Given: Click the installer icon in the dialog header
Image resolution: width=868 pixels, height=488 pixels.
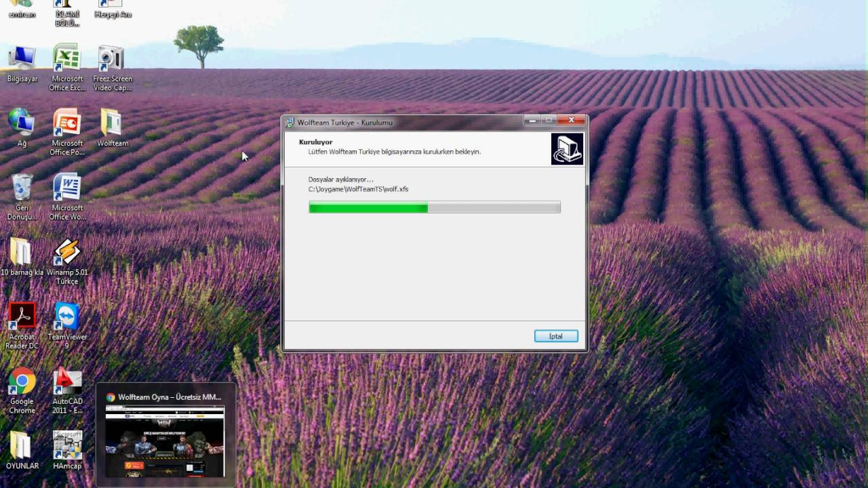Looking at the screenshot, I should pos(567,149).
